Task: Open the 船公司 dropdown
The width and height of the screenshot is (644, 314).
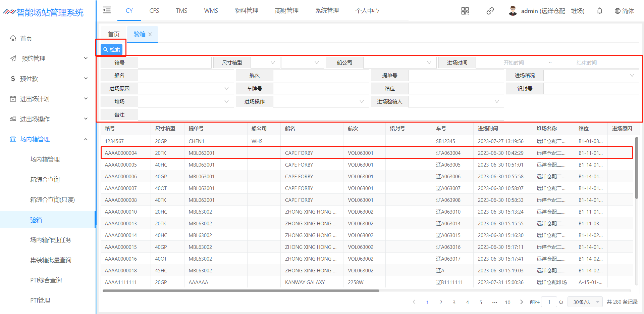Action: point(400,63)
